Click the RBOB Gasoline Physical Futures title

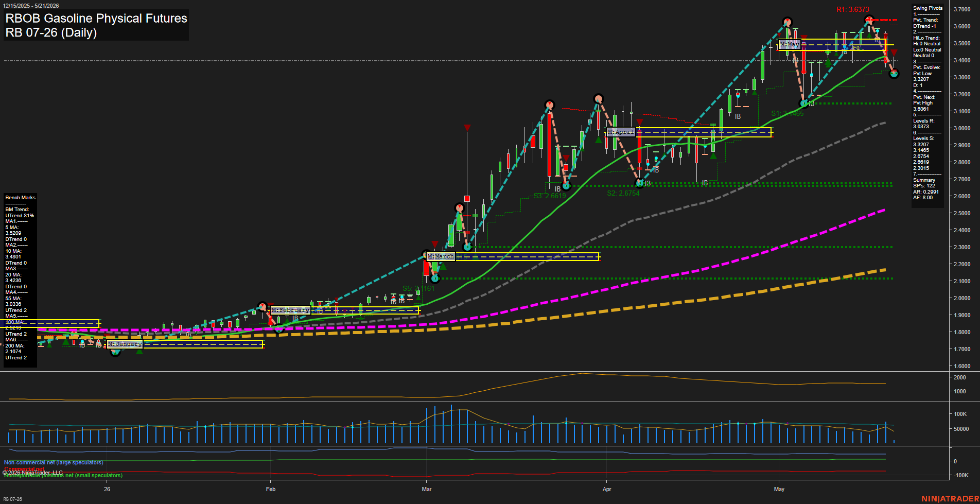(x=96, y=18)
